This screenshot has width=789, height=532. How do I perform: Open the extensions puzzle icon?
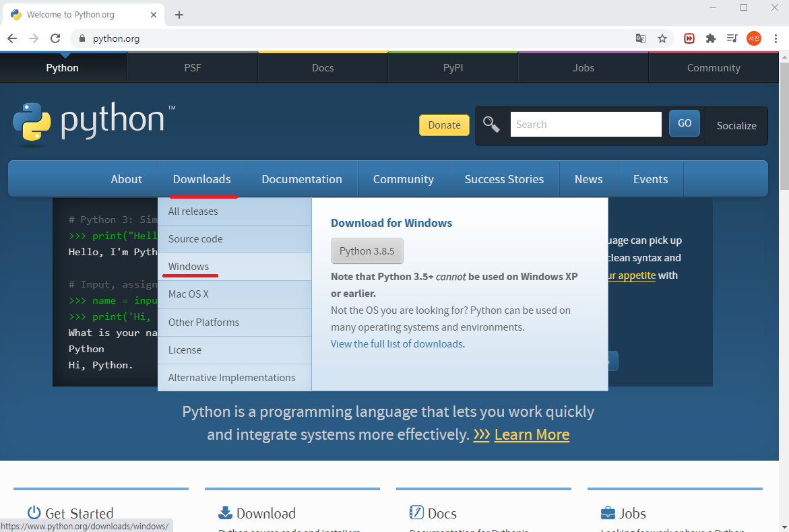[x=710, y=38]
